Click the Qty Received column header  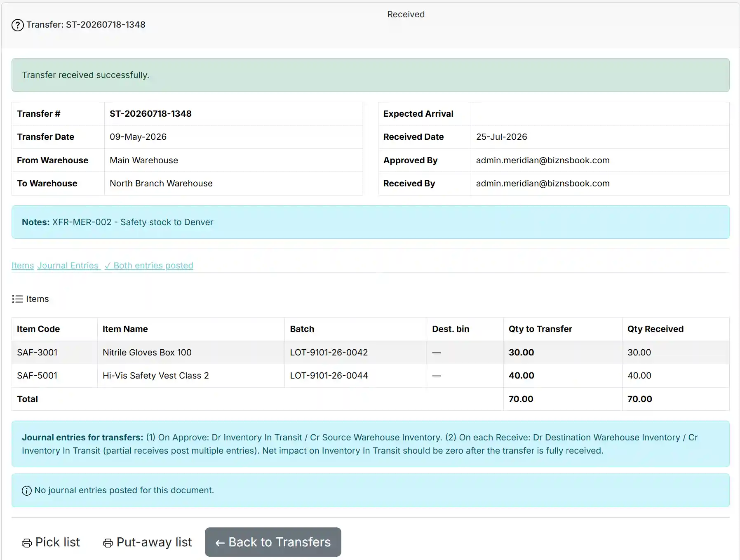(655, 329)
